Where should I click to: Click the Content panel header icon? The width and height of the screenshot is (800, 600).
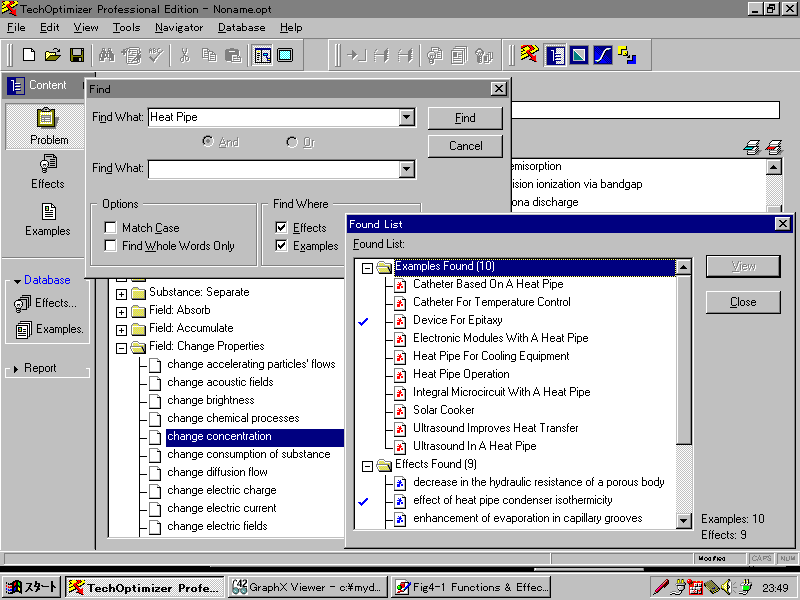point(16,85)
